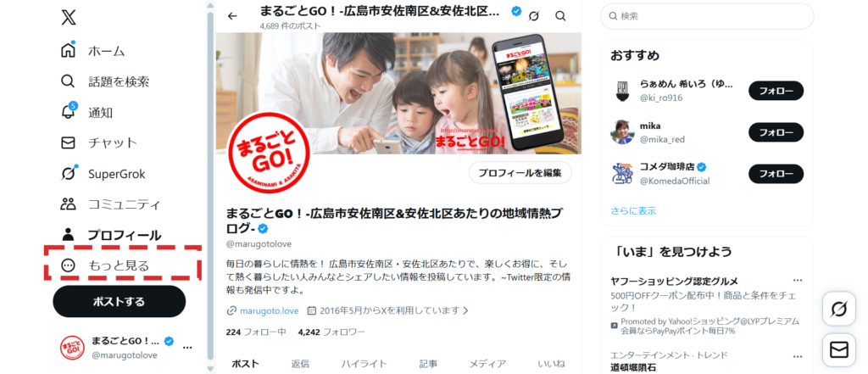Open chat envelope icon in sidebar
The height and width of the screenshot is (374, 868).
68,142
